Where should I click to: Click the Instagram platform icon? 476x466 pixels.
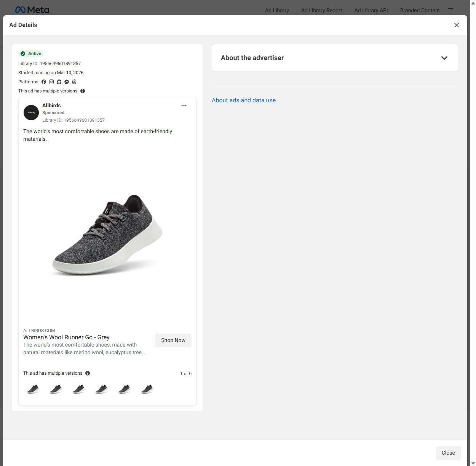[x=51, y=82]
